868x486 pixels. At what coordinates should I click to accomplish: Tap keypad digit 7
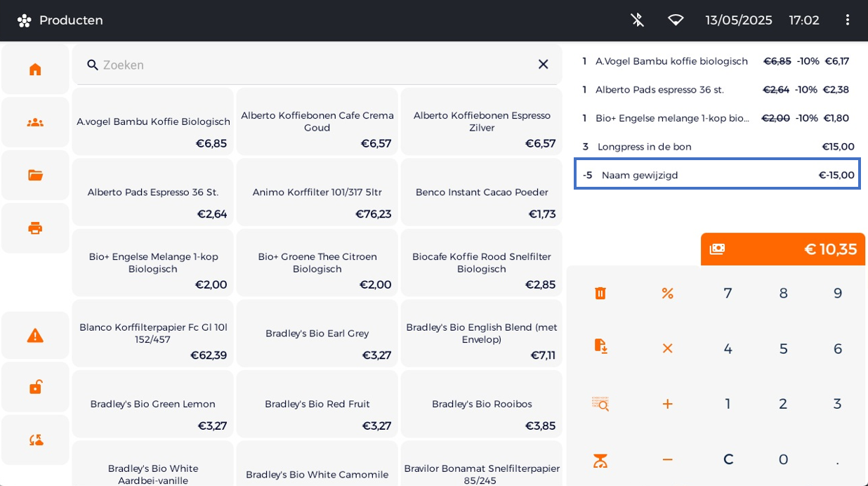click(728, 293)
